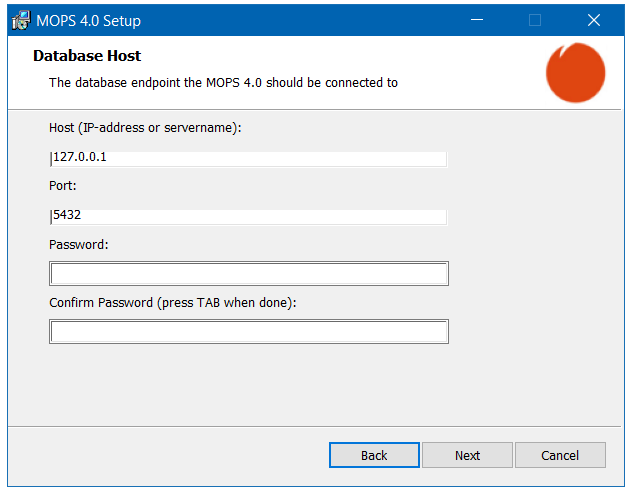The image size is (630, 491).
Task: Close the MOPS 4.0 Setup dialog
Action: point(593,20)
